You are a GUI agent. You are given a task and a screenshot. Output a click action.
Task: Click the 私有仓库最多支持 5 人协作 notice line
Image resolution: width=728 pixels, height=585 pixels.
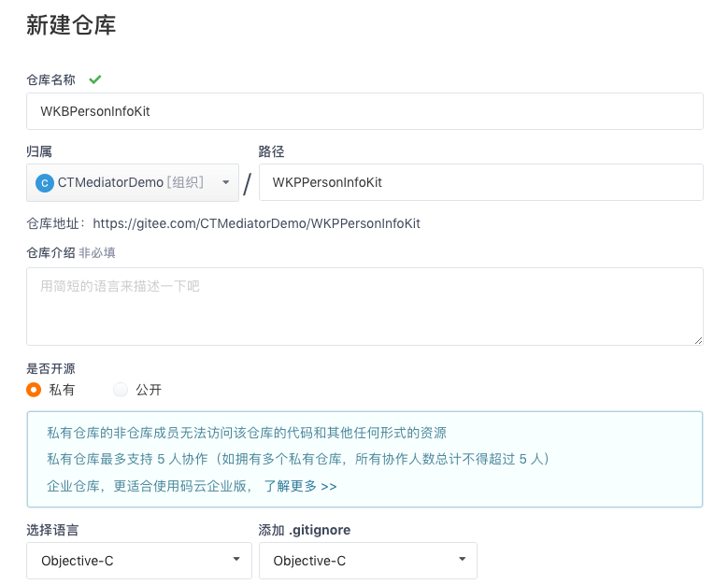click(x=298, y=459)
